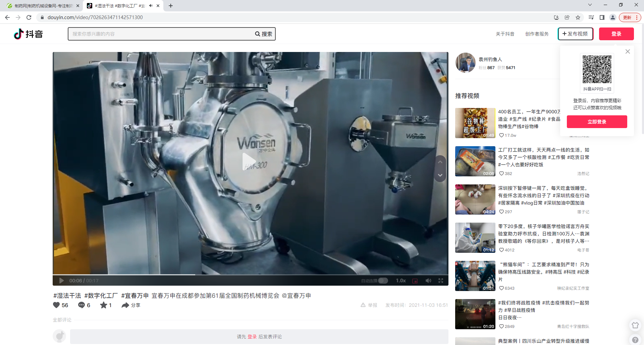Click the help question mark icon

(x=635, y=340)
